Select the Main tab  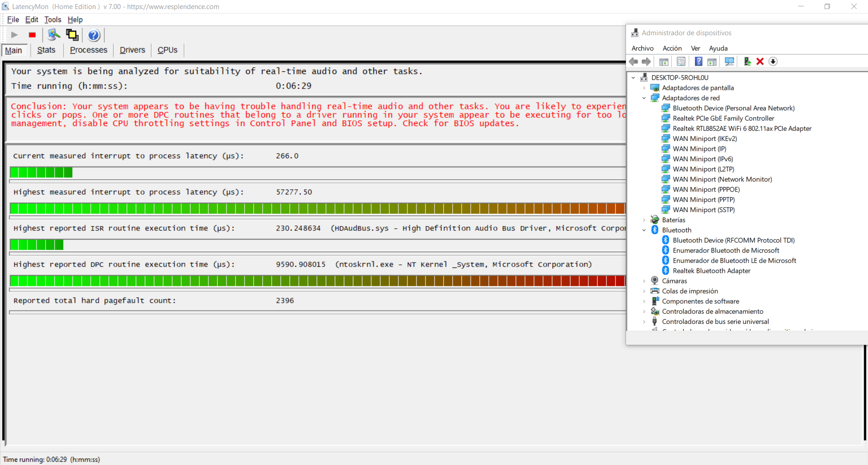coord(14,50)
